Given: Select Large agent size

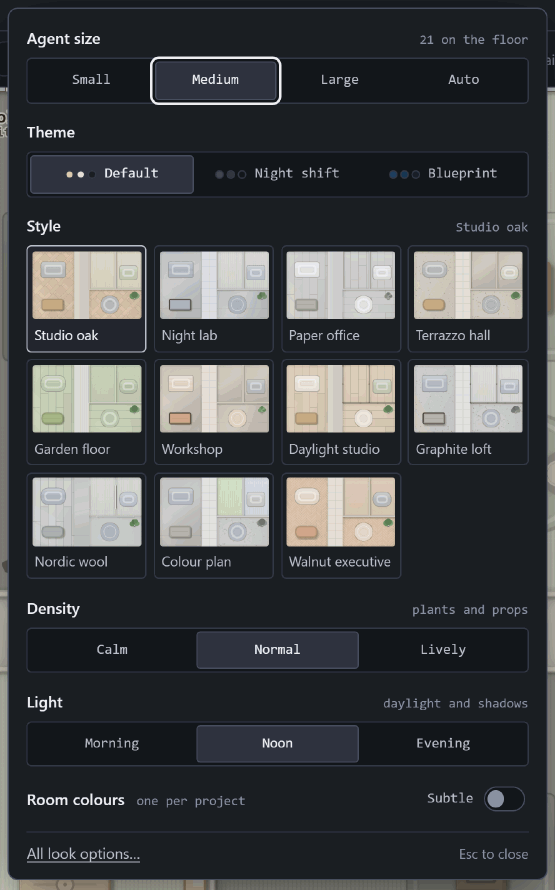Looking at the screenshot, I should click(339, 80).
